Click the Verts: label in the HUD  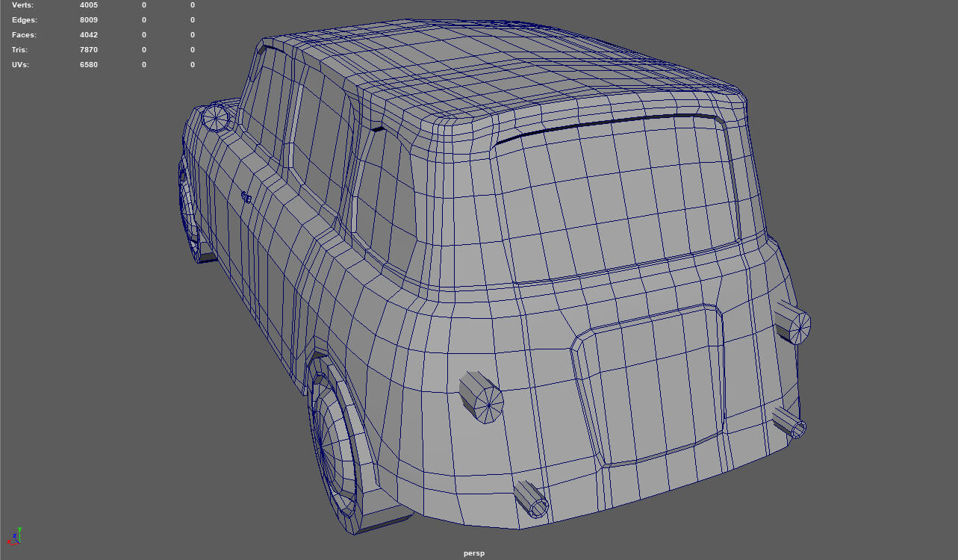(x=22, y=5)
